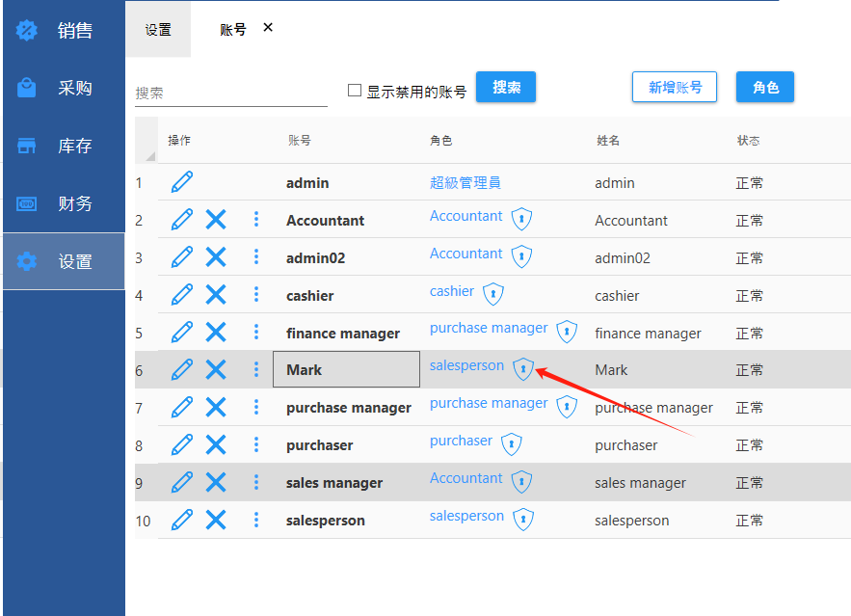This screenshot has height=616, width=851.
Task: Expand more options for purchase manager row
Action: (256, 407)
